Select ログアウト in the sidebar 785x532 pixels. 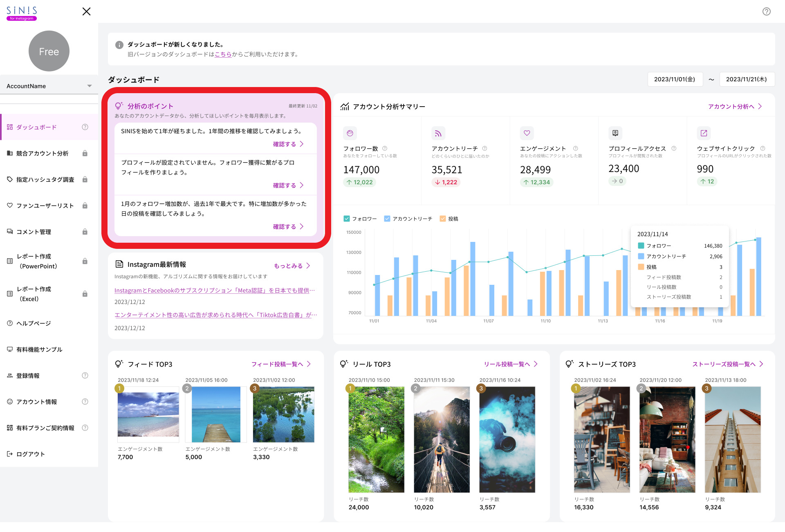point(30,454)
